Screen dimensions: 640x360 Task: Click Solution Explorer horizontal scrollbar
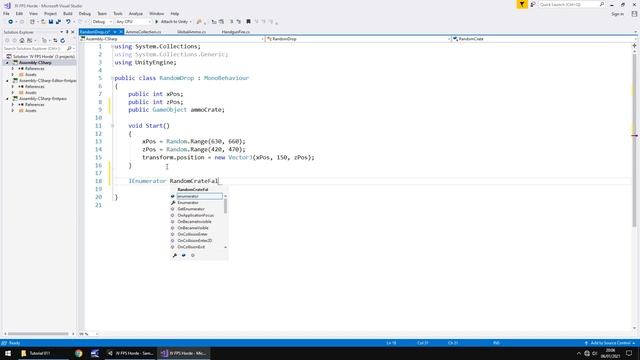38,334
